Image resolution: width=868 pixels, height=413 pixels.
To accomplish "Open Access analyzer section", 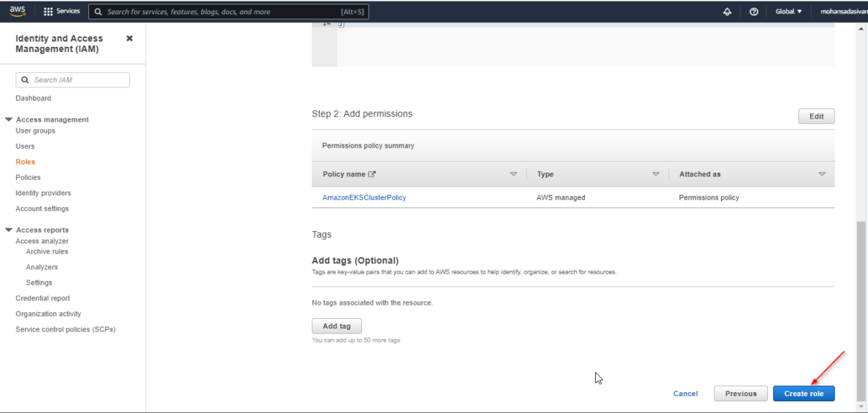I will click(x=42, y=241).
